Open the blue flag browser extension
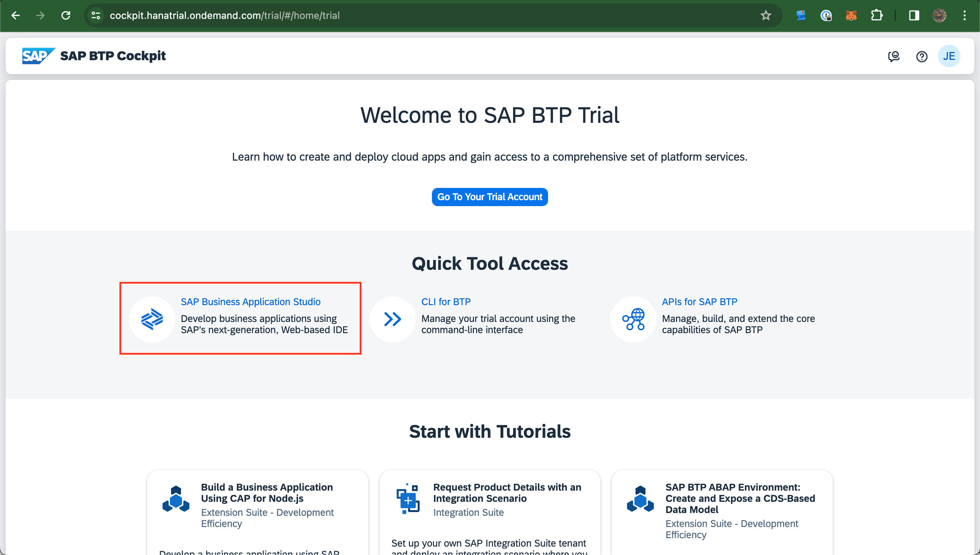Image resolution: width=980 pixels, height=555 pixels. 801,15
